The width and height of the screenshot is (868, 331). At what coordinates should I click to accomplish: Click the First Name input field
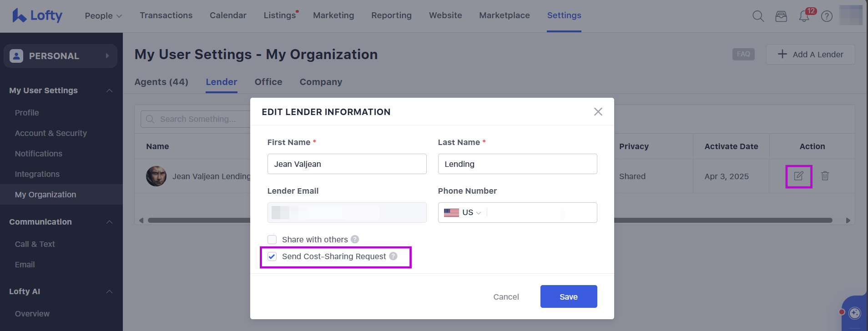pos(347,164)
